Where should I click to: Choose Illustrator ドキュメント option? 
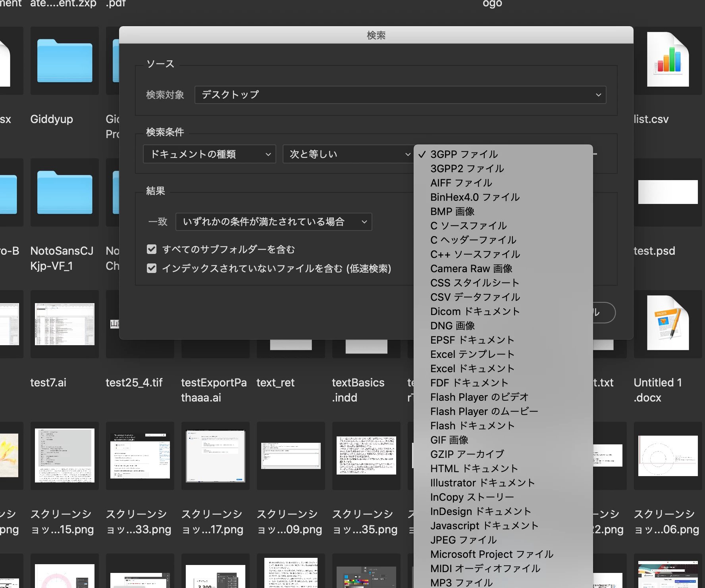click(x=503, y=482)
